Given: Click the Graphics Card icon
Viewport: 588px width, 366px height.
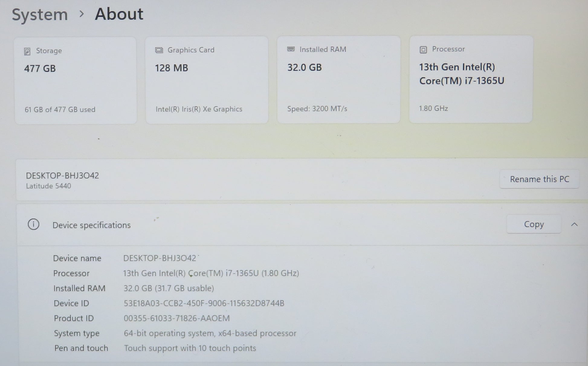Looking at the screenshot, I should point(159,50).
